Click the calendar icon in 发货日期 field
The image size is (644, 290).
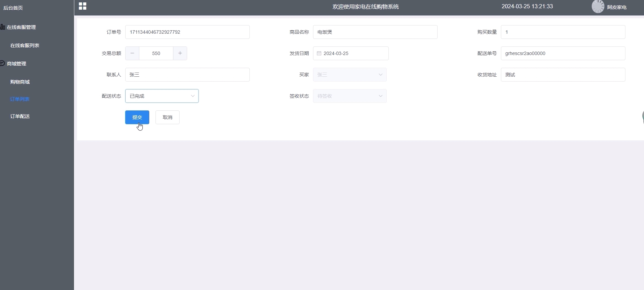tap(319, 53)
